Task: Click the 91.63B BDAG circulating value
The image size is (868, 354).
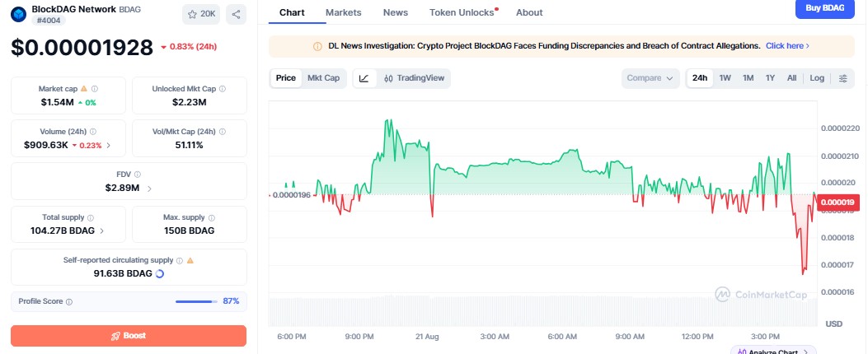Action: tap(123, 273)
